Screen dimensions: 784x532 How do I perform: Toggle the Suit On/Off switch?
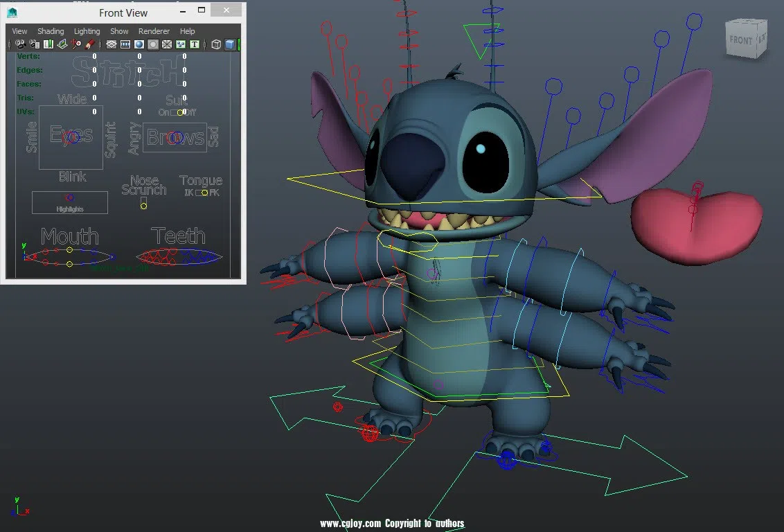click(x=181, y=112)
